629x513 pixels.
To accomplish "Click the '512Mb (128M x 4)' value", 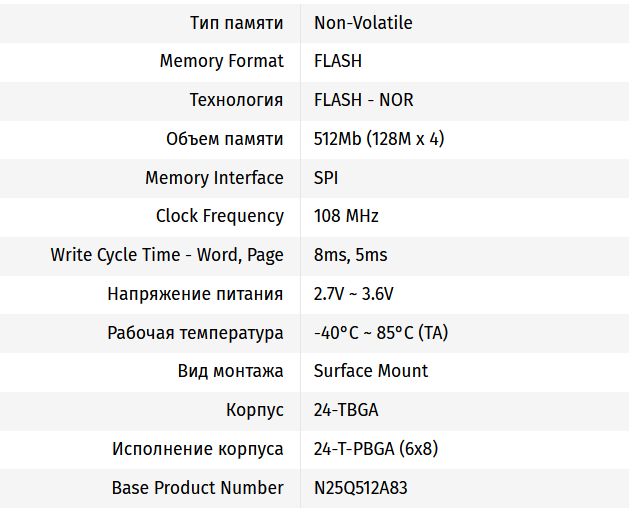I will pyautogui.click(x=379, y=139).
